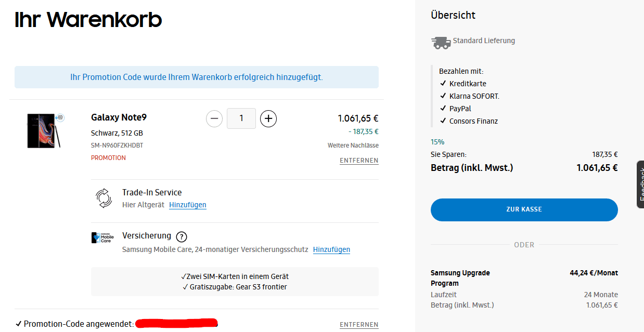This screenshot has width=644, height=332.
Task: Click the Übersicht sidebar heading
Action: coord(453,15)
